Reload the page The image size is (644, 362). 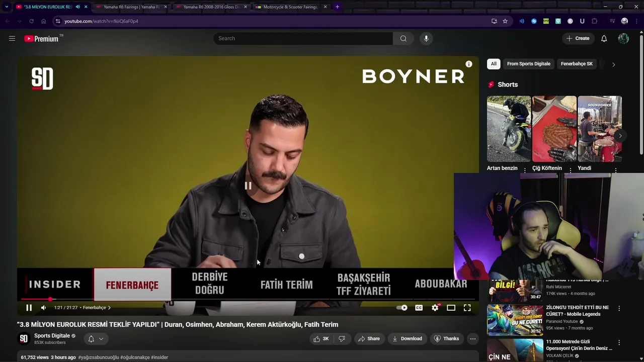(x=31, y=21)
